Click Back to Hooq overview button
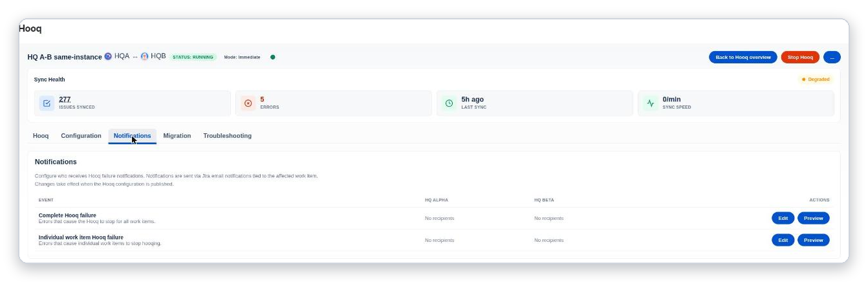The image size is (868, 282). pyautogui.click(x=743, y=57)
